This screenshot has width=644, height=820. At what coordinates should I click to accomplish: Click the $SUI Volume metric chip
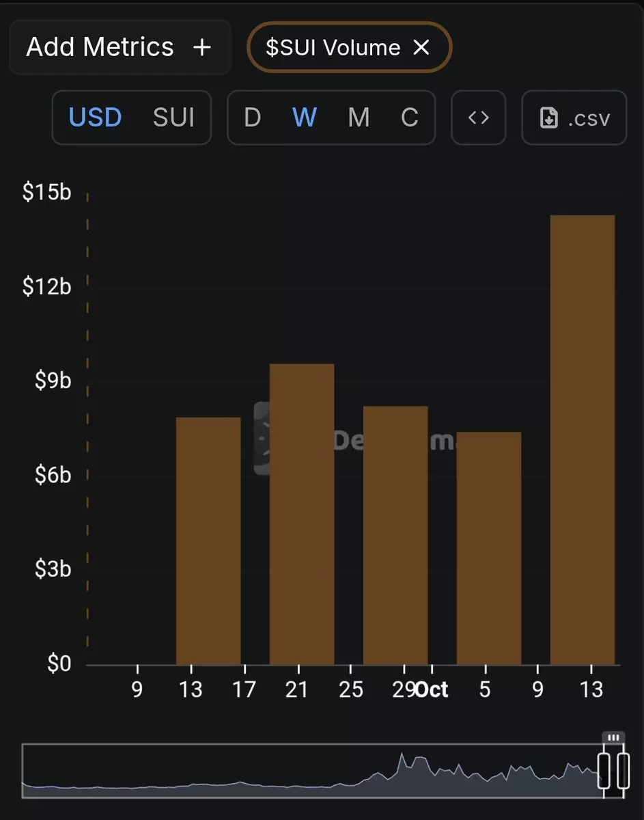coord(332,48)
